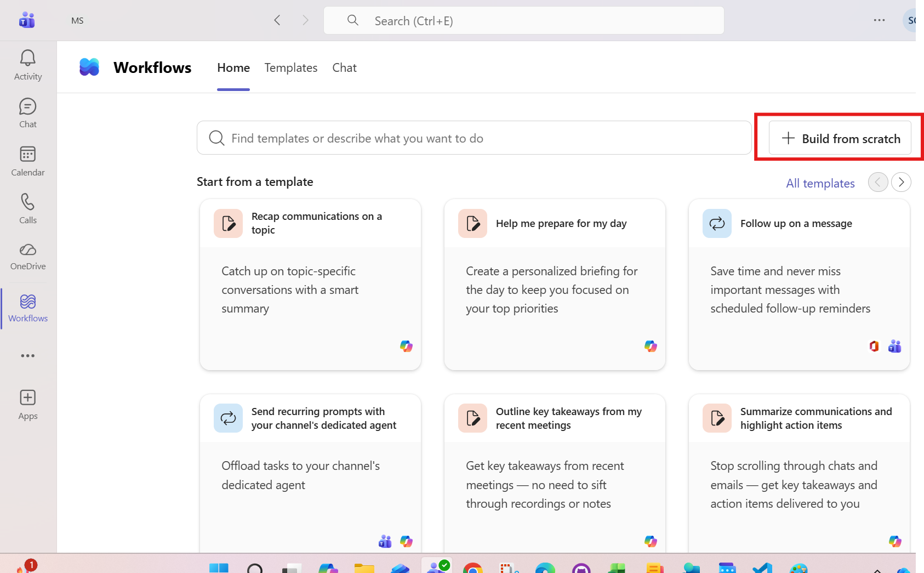Show next templates with right chevron
The image size is (924, 573).
pos(901,182)
